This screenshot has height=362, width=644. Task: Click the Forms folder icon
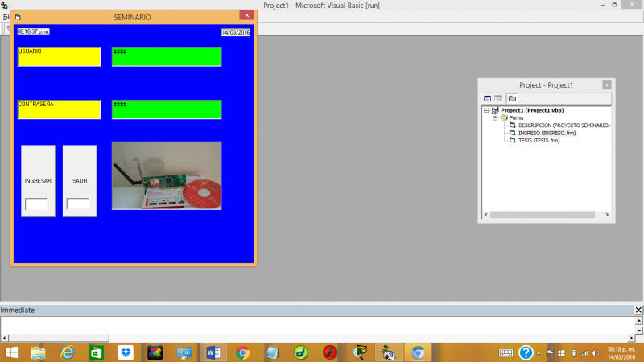point(505,117)
